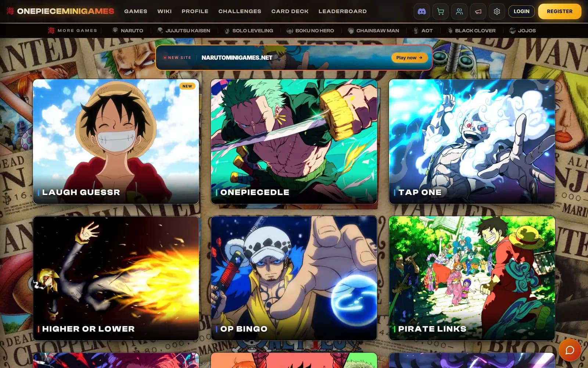588x368 pixels.
Task: Click the Solo Leveling icon
Action: point(227,31)
